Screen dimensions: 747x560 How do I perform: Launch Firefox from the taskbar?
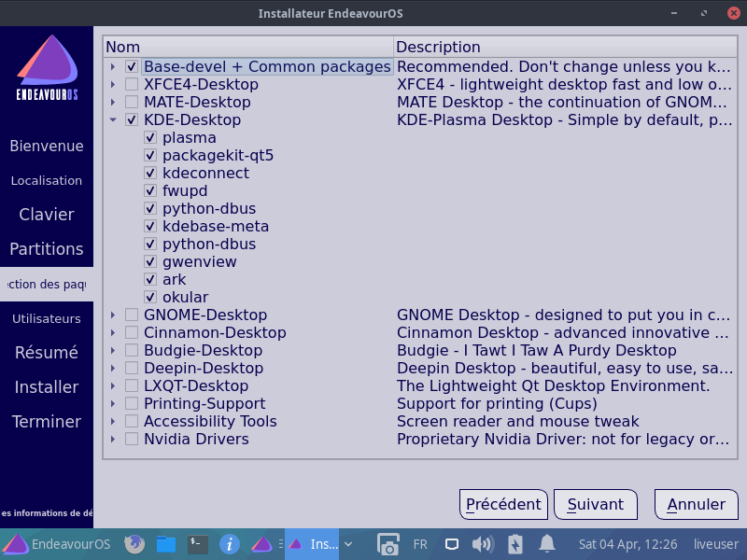(134, 544)
